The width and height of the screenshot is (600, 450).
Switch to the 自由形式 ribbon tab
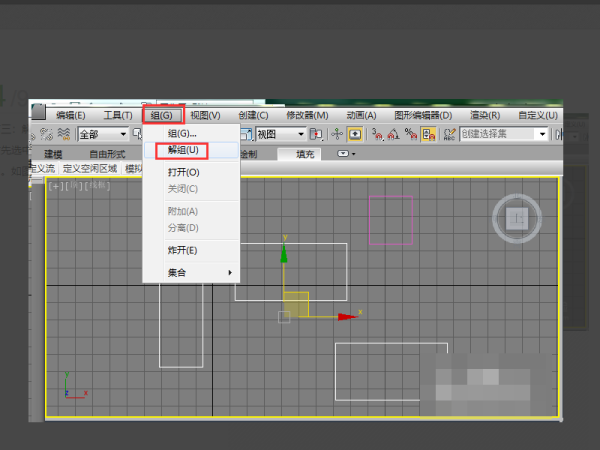click(107, 154)
